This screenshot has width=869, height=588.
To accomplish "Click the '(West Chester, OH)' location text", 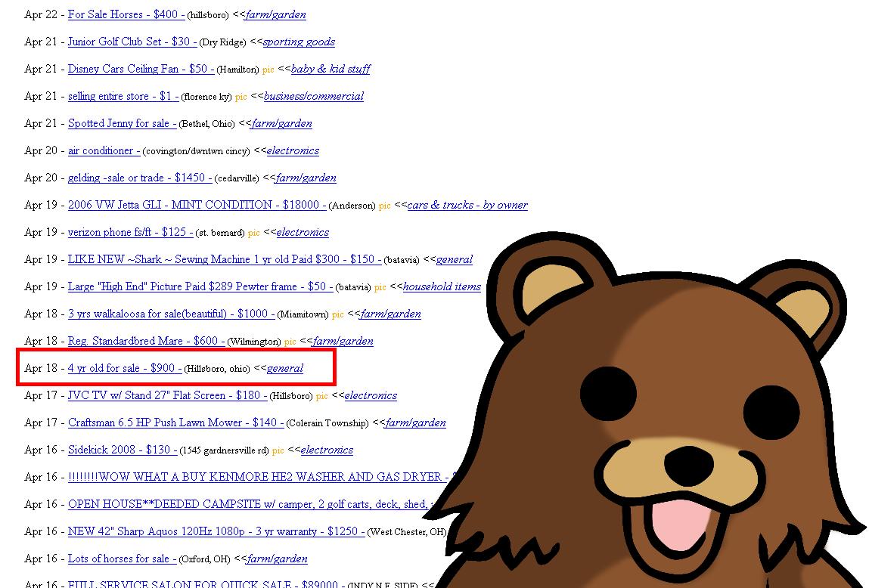I will (407, 531).
